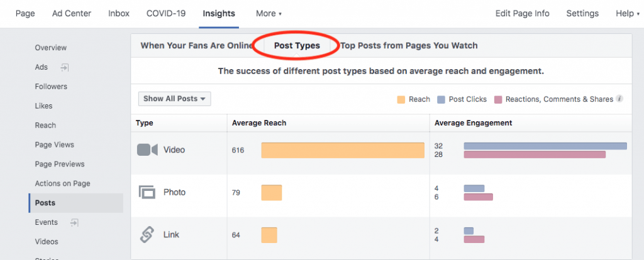Click the blue Post Clicks legend swatch
This screenshot has width=644, height=260.
[441, 99]
